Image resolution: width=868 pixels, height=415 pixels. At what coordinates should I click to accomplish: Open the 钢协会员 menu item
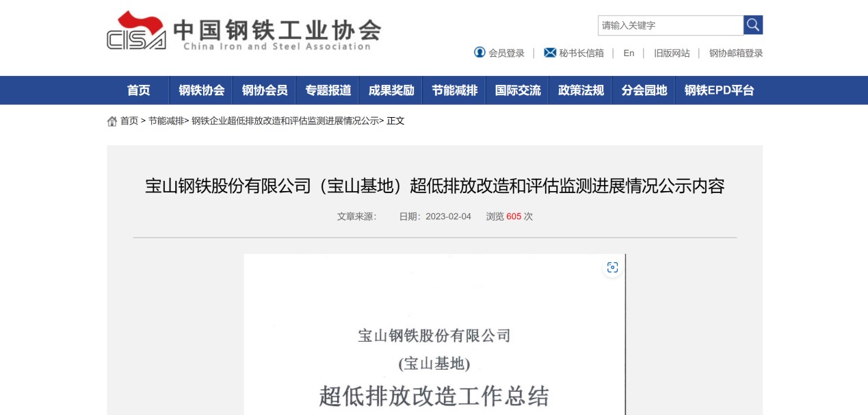(265, 90)
